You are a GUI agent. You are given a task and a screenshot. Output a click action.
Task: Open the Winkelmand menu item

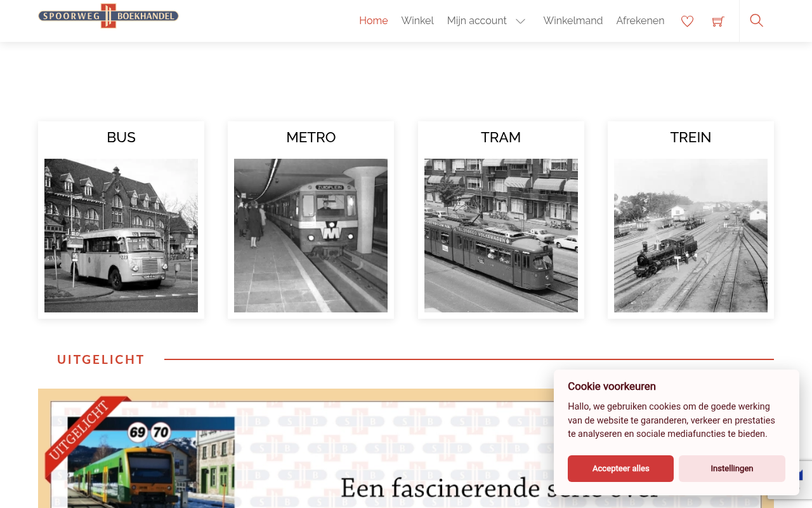[573, 20]
